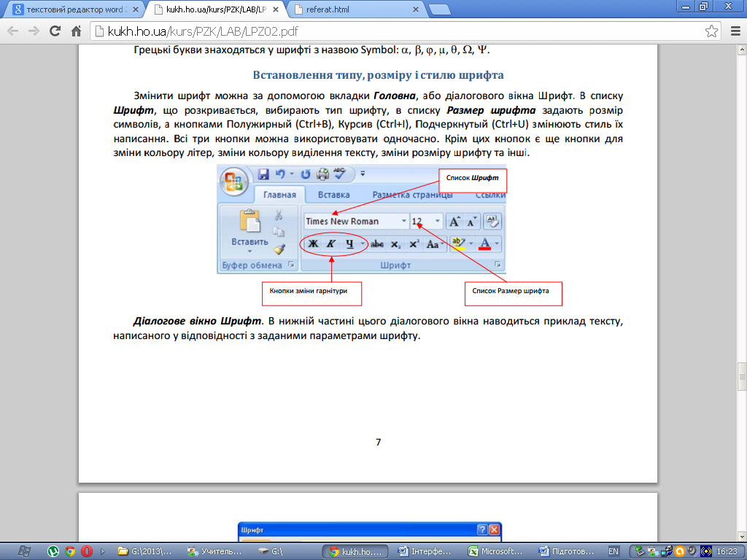Click the scrollbar down arrow
The height and width of the screenshot is (560, 747).
point(742,537)
